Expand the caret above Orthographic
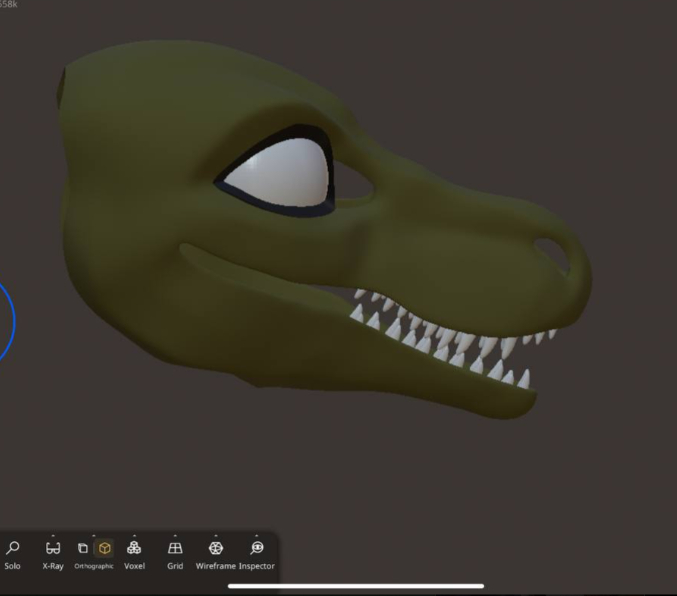Image resolution: width=677 pixels, height=596 pixels. point(94,536)
